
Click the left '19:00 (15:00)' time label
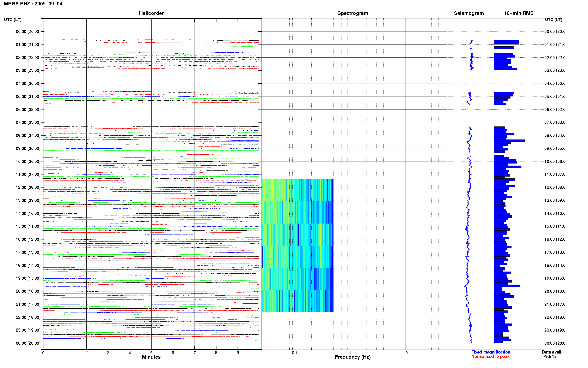point(28,278)
